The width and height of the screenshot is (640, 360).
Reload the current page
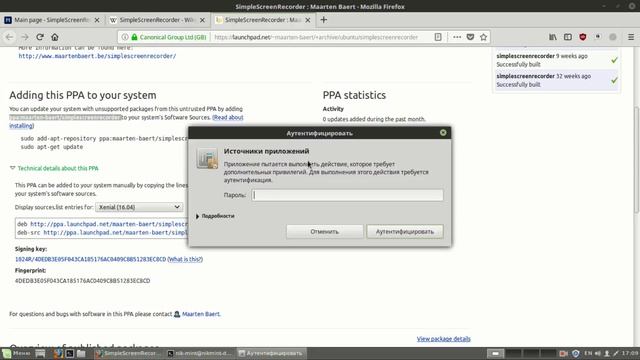click(40, 37)
